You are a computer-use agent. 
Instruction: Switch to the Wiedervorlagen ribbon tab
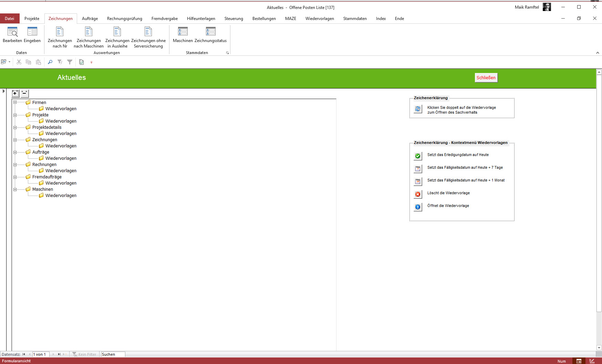[x=320, y=19]
